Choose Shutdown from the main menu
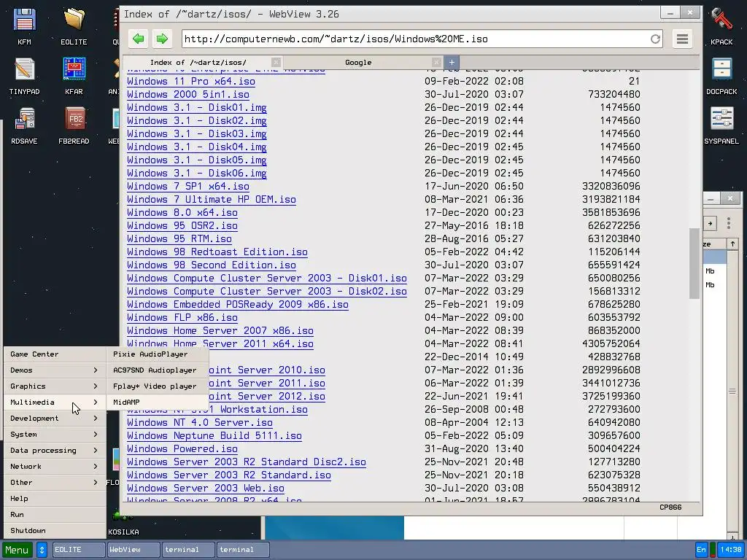 point(54,531)
